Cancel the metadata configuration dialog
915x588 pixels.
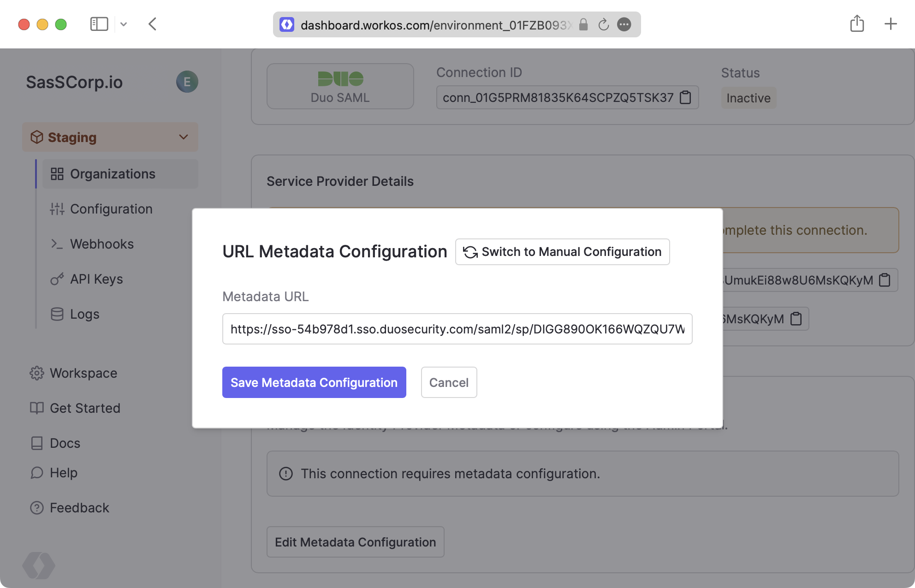[449, 382]
